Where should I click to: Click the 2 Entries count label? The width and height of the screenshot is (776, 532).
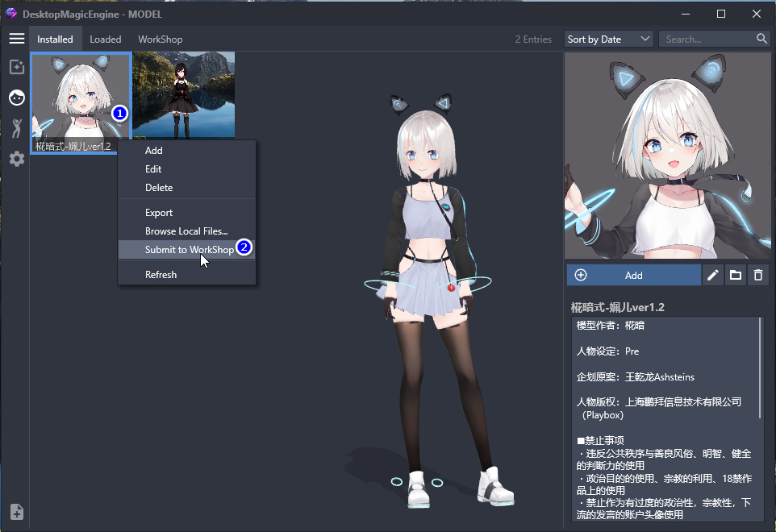pyautogui.click(x=533, y=39)
